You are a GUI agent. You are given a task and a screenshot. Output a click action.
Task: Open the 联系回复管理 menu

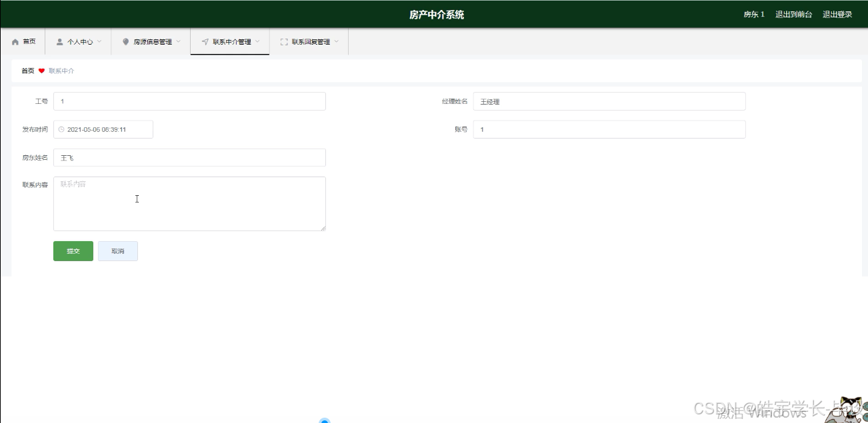tap(309, 42)
